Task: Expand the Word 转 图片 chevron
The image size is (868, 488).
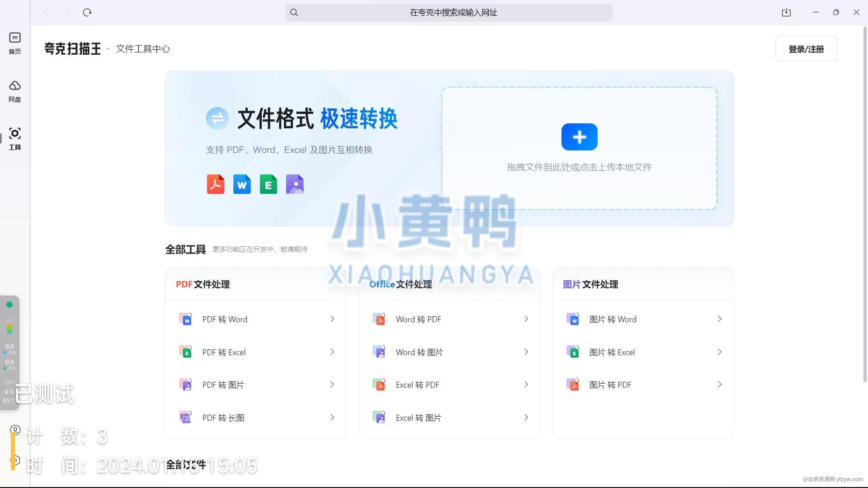Action: coord(526,352)
